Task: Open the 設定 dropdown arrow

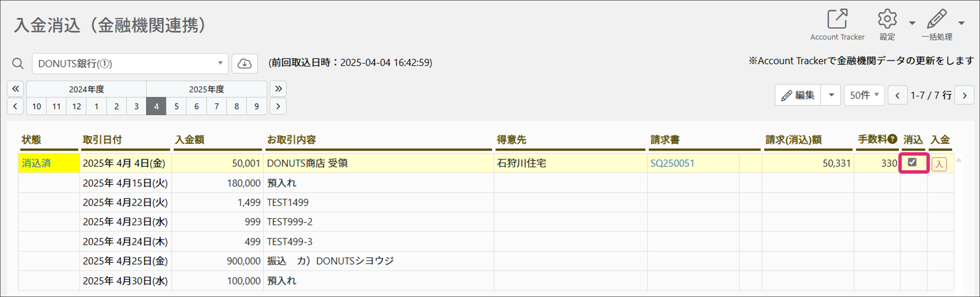Action: [912, 23]
